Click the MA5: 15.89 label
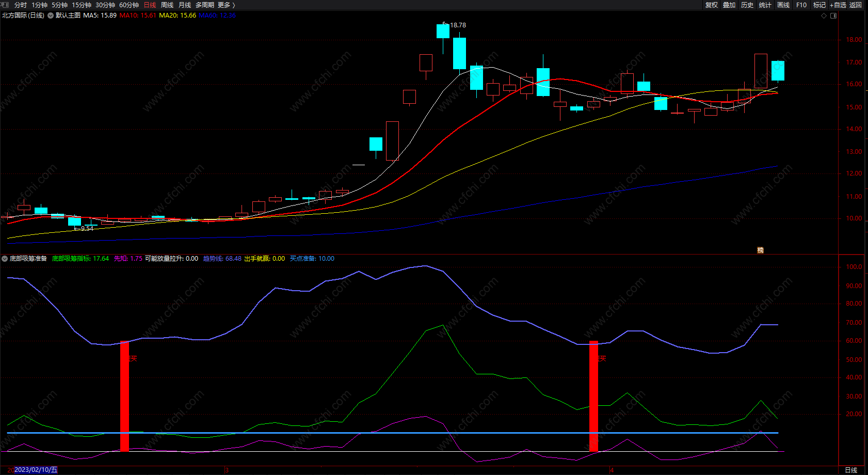868x475 pixels. (100, 15)
